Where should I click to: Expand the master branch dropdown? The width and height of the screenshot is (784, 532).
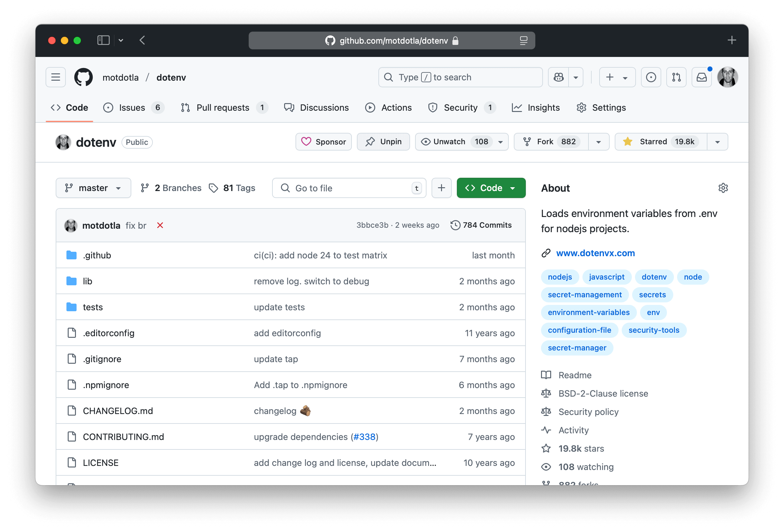click(x=93, y=188)
